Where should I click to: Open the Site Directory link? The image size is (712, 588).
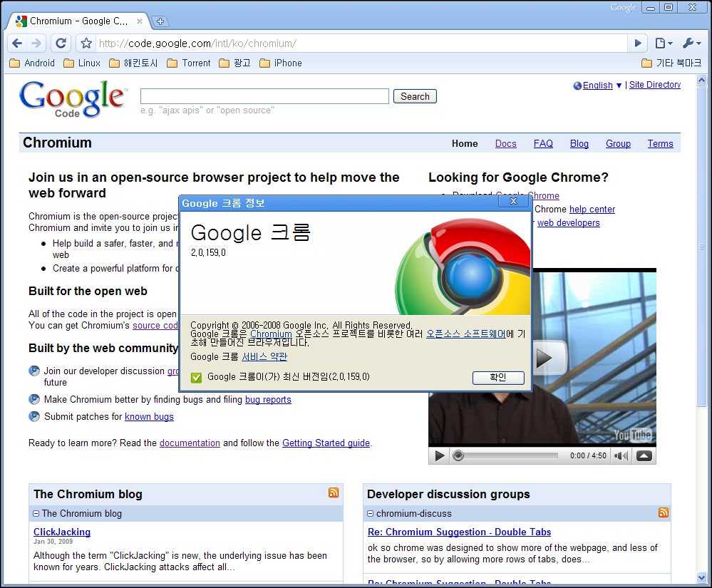click(655, 85)
